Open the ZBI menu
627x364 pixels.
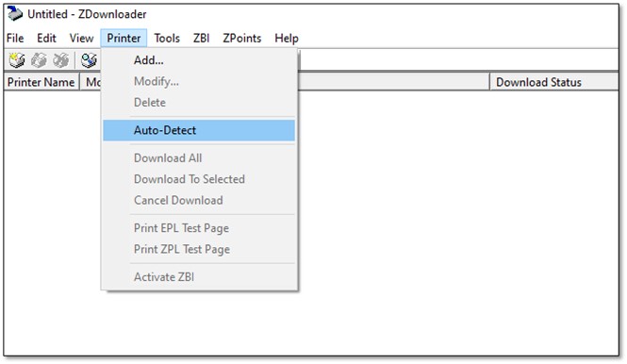[x=201, y=38]
